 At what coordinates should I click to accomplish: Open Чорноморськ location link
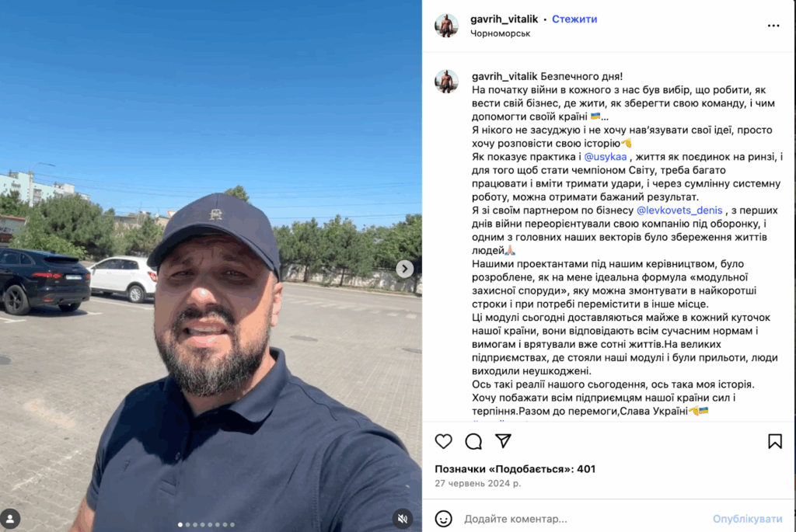[500, 33]
